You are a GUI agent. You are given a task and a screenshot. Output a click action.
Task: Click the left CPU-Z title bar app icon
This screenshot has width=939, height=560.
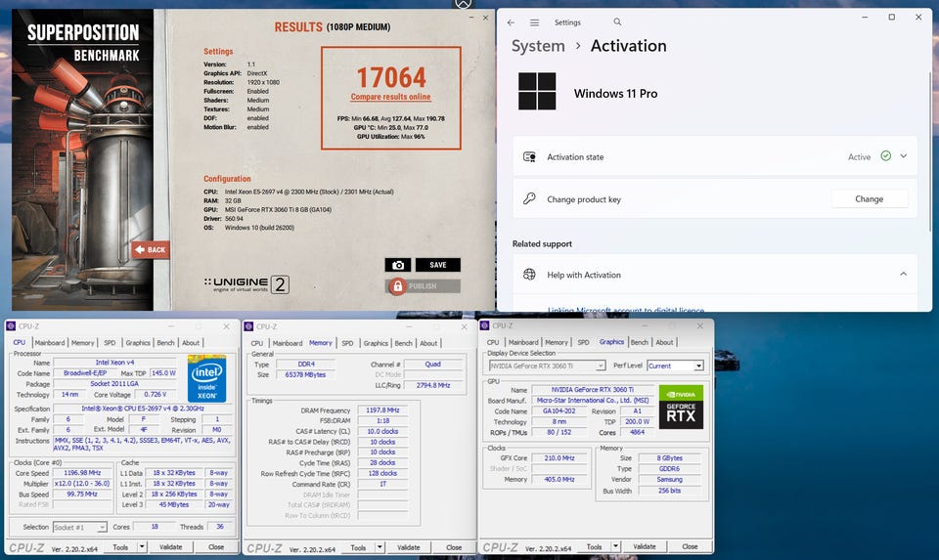11,326
